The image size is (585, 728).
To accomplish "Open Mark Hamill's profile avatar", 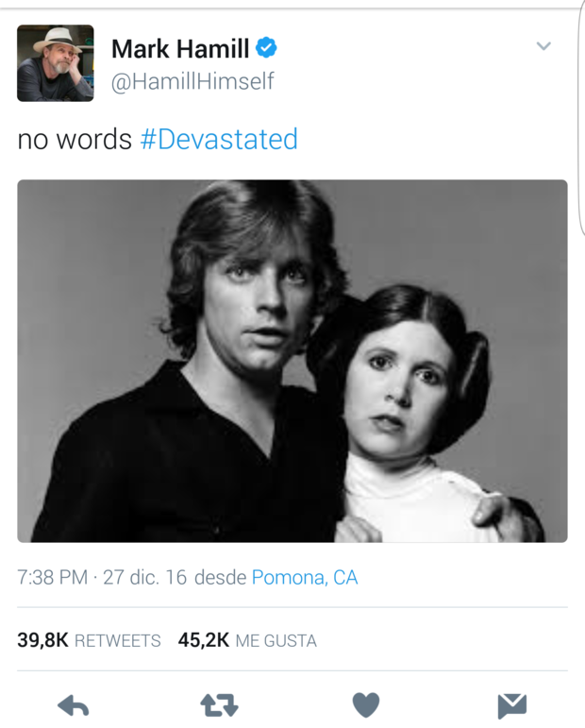I will coord(56,63).
